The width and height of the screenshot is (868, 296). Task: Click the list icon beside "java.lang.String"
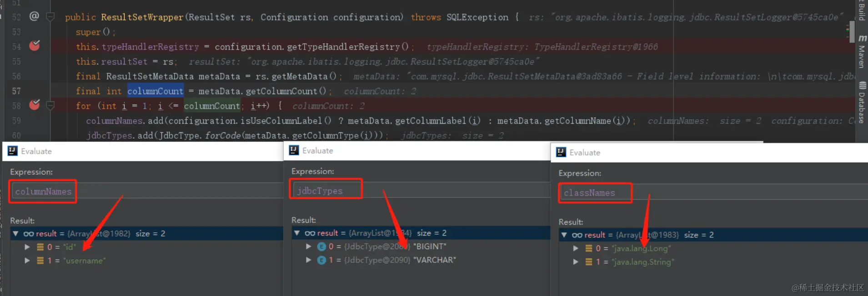589,262
